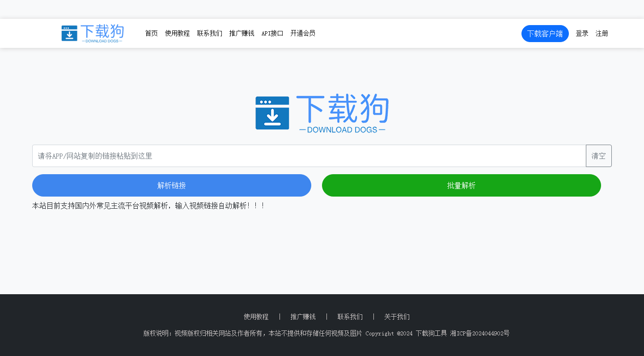Screen dimensions: 644x356
Task: Open the 登录 page
Action: click(582, 33)
